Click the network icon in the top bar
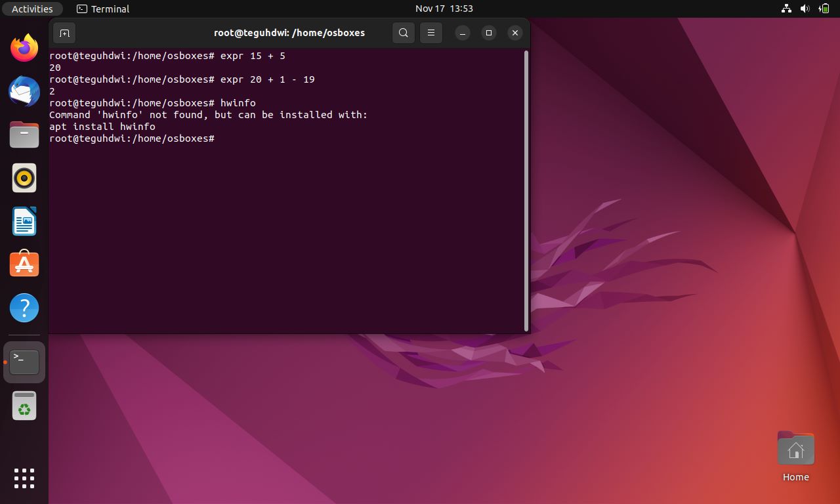 [x=786, y=9]
